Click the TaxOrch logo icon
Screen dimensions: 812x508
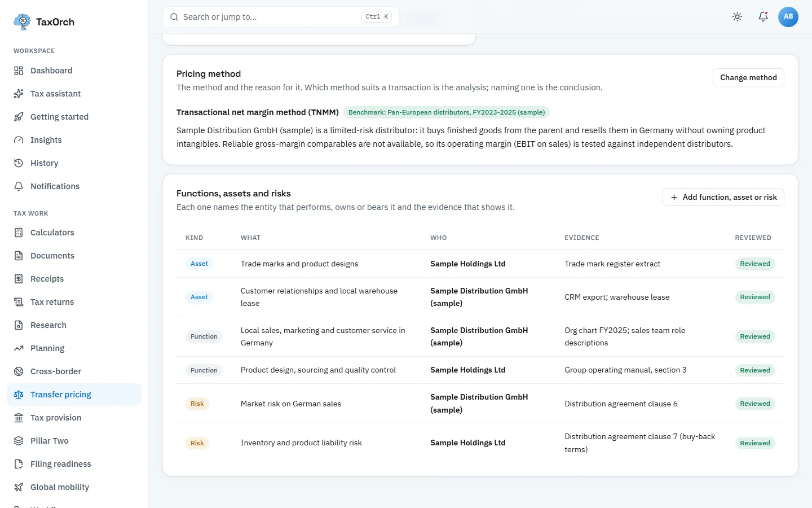[22, 22]
